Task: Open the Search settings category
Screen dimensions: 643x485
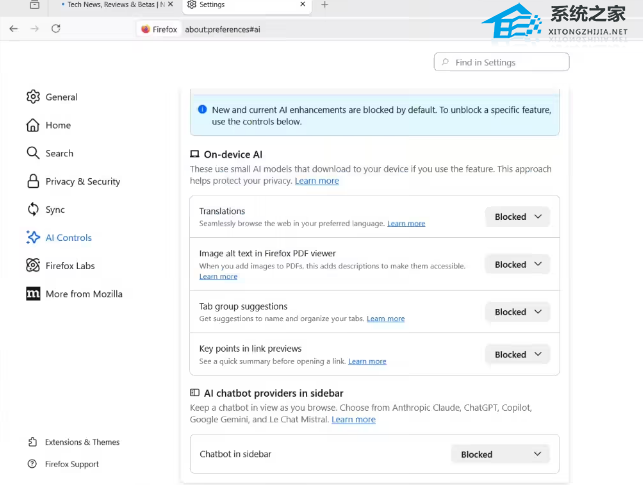Action: point(59,153)
